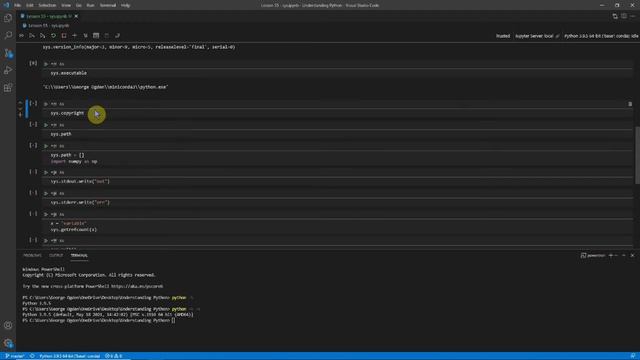Screen dimensions: 640x360
Task: Run the sys.path cell
Action: pos(46,125)
